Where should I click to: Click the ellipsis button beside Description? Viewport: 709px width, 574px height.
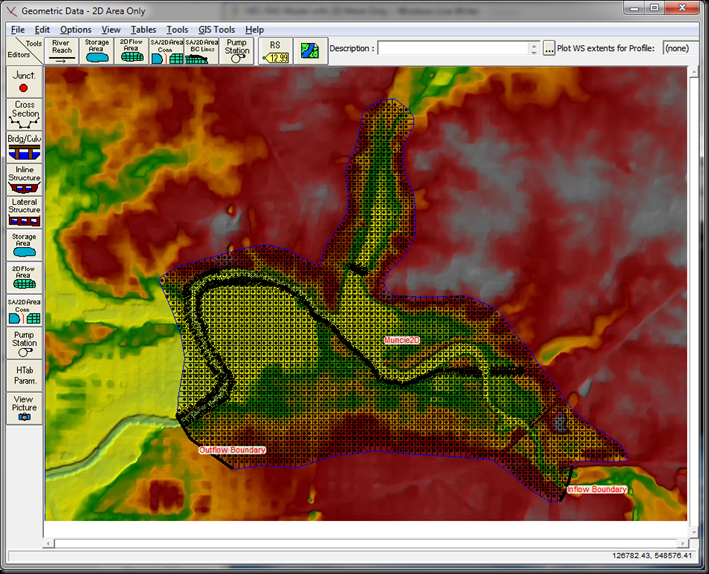point(549,48)
